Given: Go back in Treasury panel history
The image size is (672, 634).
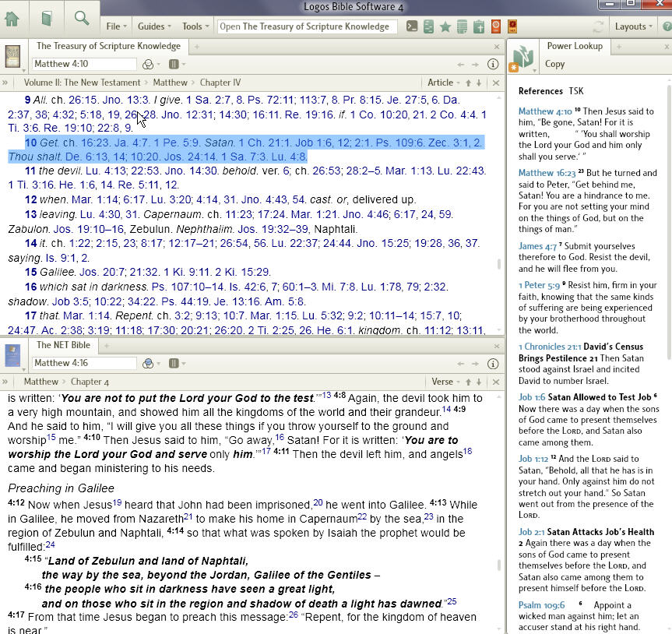Looking at the screenshot, I should (461, 65).
